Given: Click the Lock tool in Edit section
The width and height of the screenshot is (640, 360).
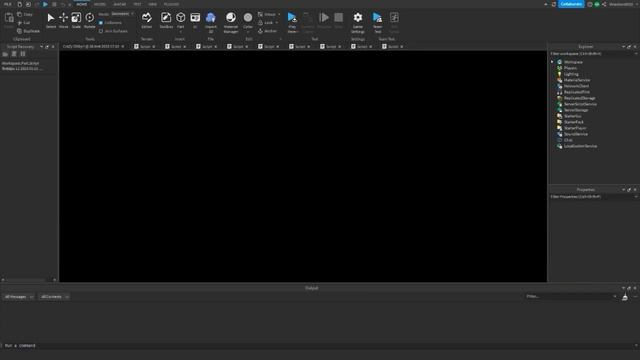Looking at the screenshot, I should pos(268,23).
